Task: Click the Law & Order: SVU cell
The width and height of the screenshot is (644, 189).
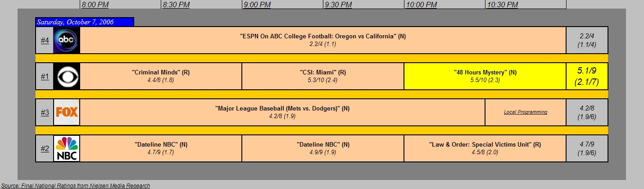Action: [485, 148]
